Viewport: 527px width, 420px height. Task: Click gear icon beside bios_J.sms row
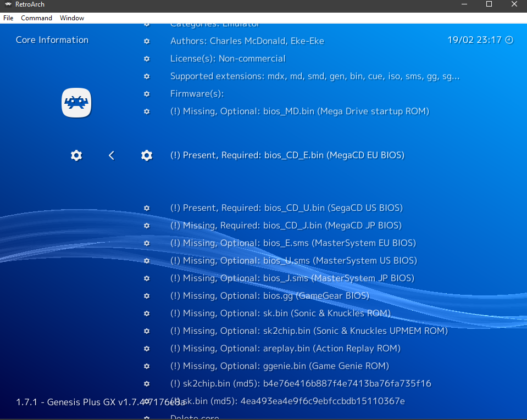tap(147, 278)
